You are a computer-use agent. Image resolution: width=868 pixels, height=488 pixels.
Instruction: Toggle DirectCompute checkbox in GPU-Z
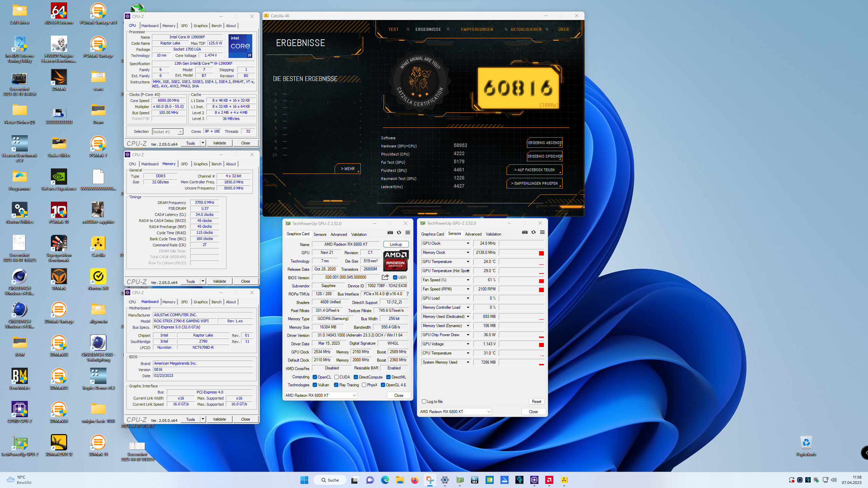356,377
